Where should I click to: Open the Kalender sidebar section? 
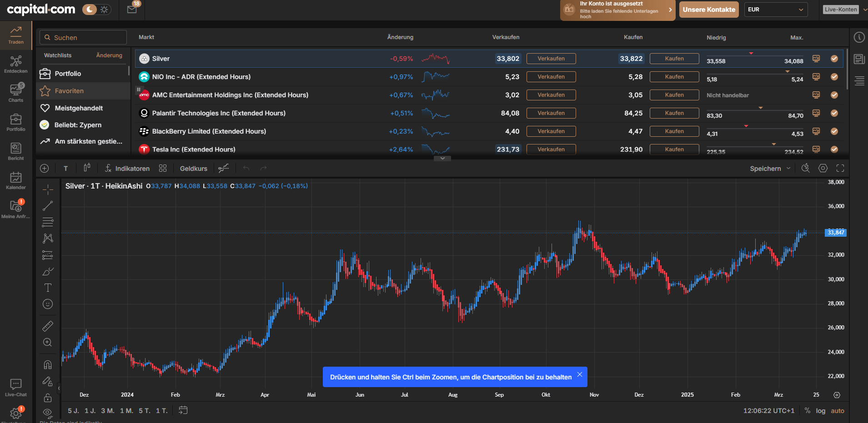tap(16, 180)
